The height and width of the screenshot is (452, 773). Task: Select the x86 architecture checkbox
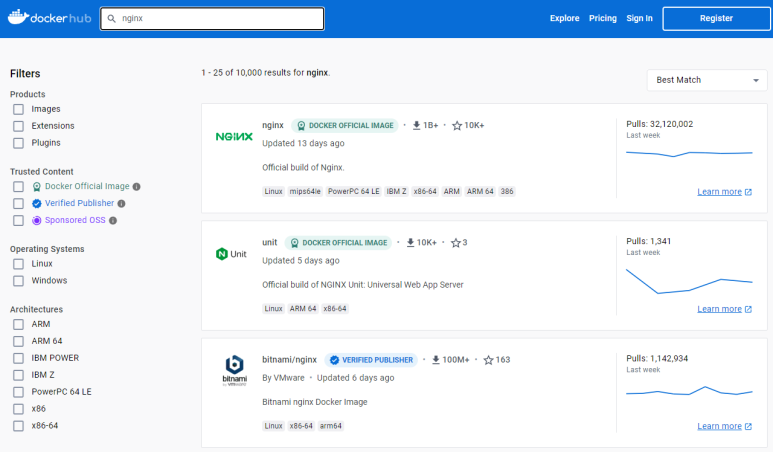(18, 409)
